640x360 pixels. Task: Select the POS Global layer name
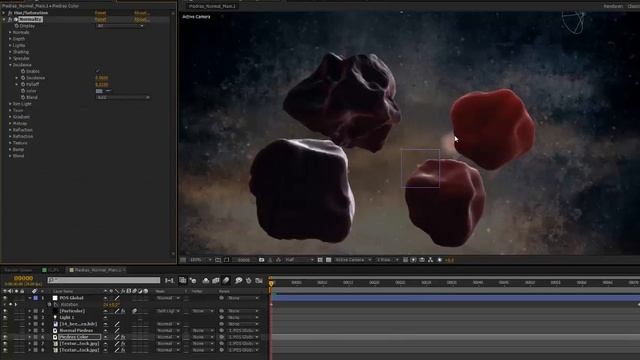tap(71, 298)
